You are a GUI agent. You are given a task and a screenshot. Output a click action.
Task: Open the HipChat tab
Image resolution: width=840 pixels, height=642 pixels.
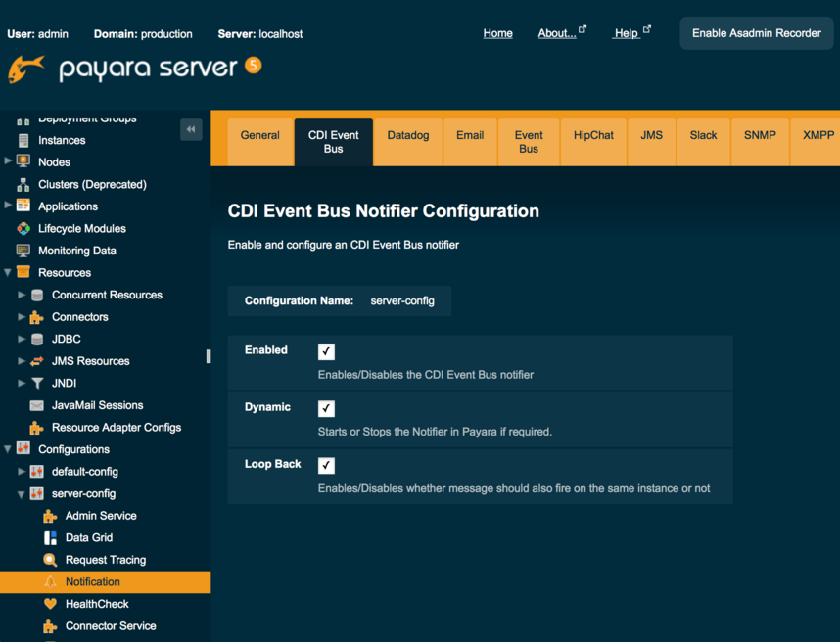pos(593,142)
